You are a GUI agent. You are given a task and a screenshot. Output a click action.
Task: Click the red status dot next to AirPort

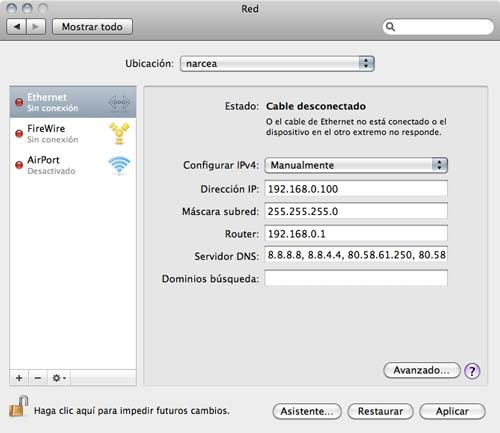click(x=19, y=165)
